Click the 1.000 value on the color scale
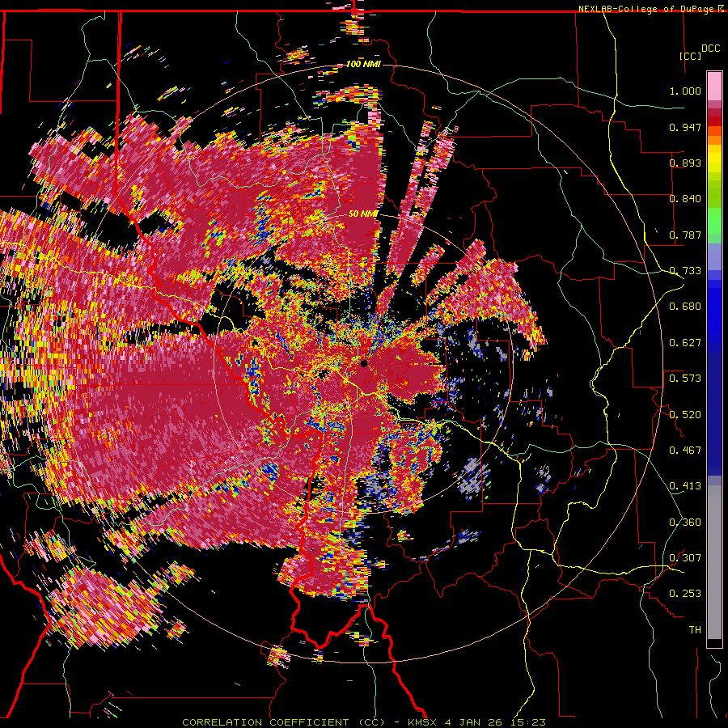This screenshot has height=728, width=728. tap(685, 91)
